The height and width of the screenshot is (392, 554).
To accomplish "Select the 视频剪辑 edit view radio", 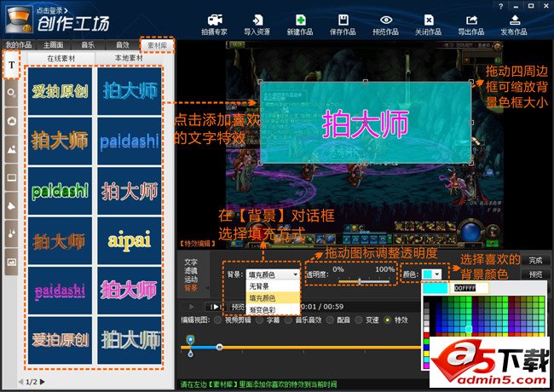I will click(x=217, y=320).
